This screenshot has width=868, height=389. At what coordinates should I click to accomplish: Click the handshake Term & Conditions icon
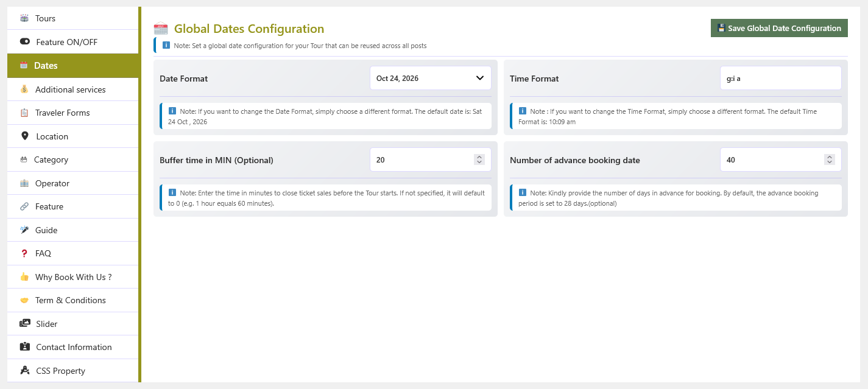pyautogui.click(x=24, y=300)
